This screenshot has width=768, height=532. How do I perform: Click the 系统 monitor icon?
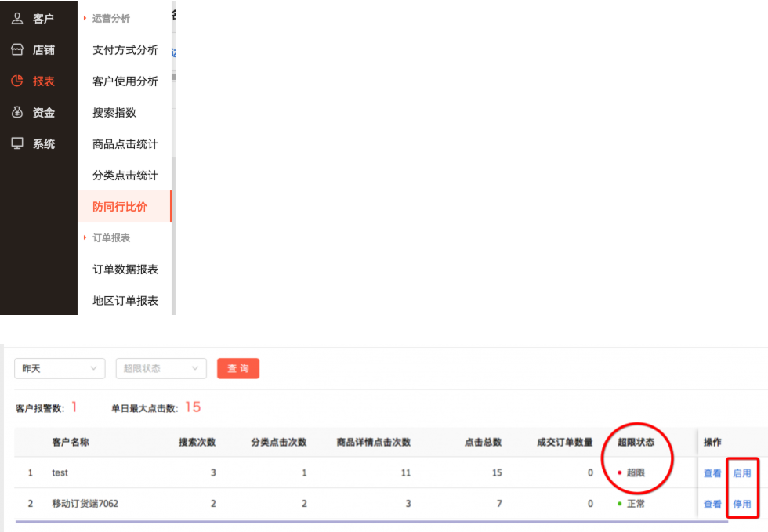click(x=17, y=143)
